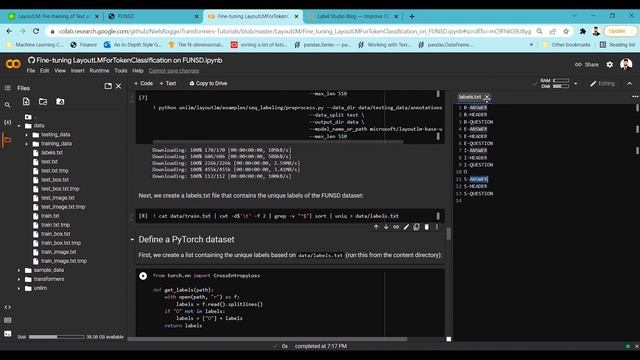640x360 pixels.
Task: Open the command palette sidebar icon
Action: (7, 320)
